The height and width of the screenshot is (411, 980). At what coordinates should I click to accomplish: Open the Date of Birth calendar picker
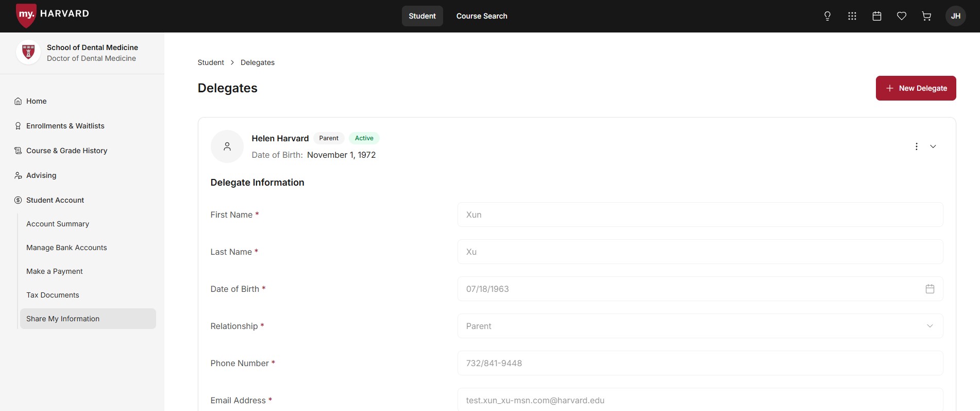click(930, 289)
